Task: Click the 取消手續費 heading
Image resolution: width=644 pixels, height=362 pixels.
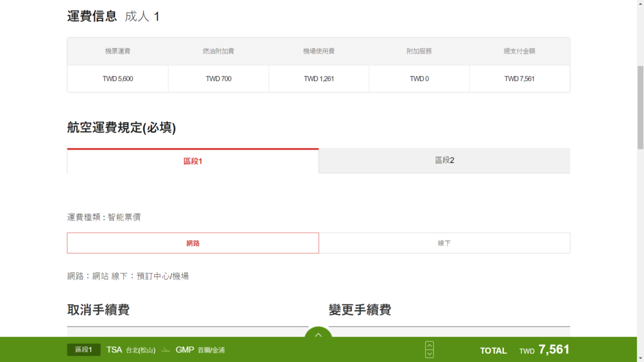Action: click(x=99, y=310)
